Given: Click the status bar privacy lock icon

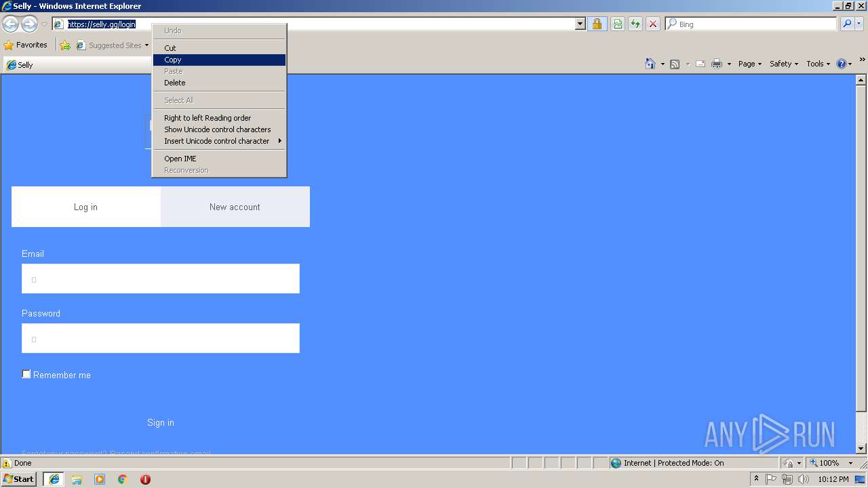Looking at the screenshot, I should [x=789, y=463].
